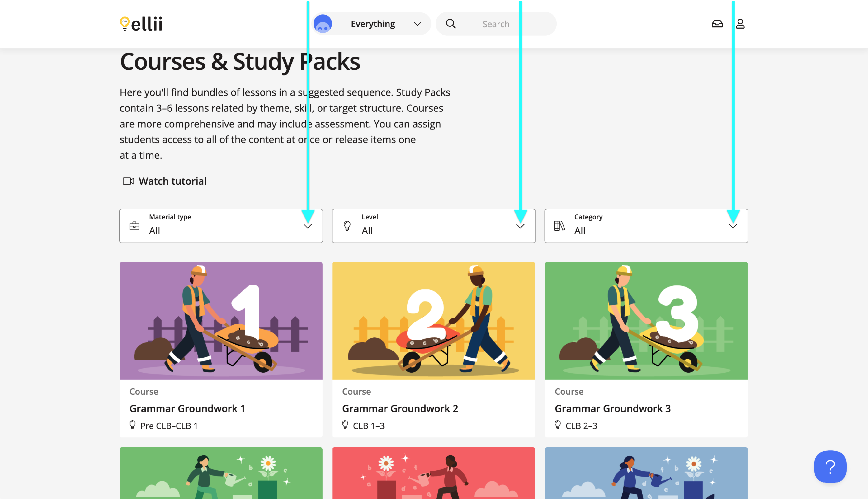This screenshot has height=499, width=868.
Task: Open the Grammar Groundwork 2 title
Action: pos(400,409)
